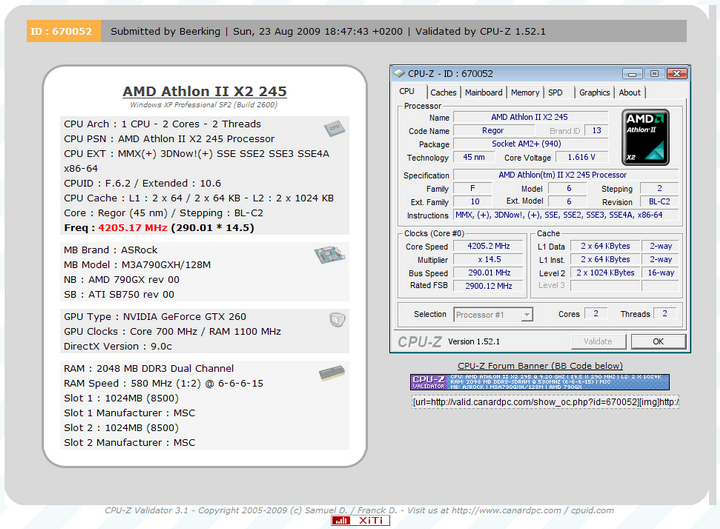Click the Package field Socket AM2+ (940)
Screen dimensions: 720x529
pos(530,144)
